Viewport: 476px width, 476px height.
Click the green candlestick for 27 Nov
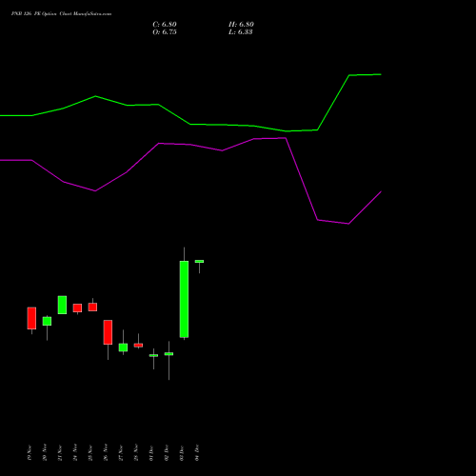pos(123,347)
